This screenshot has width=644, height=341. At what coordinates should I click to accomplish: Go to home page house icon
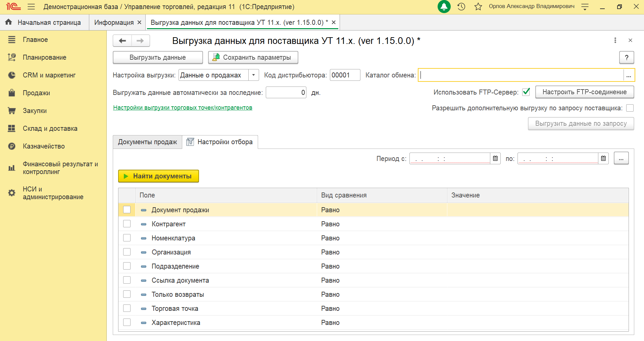(x=9, y=22)
